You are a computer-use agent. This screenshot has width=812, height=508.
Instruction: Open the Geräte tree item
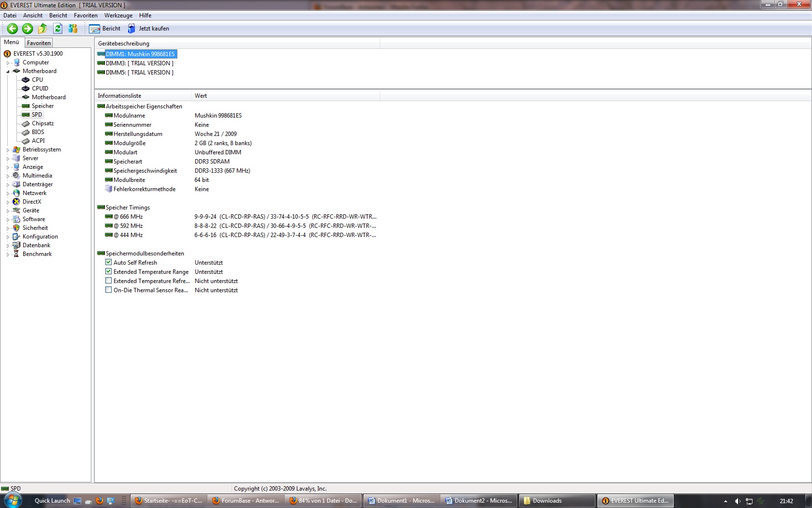[x=31, y=210]
